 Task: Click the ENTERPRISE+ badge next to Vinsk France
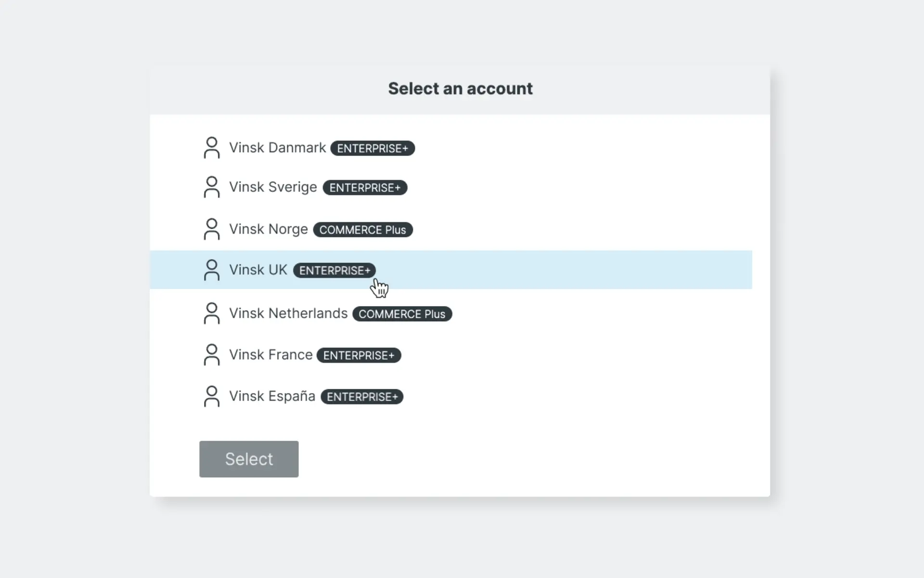click(359, 355)
